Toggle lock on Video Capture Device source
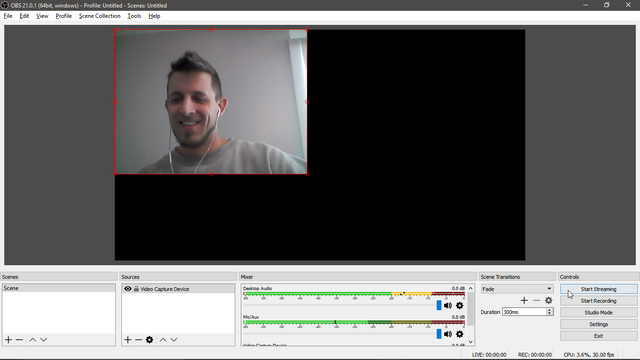The height and width of the screenshot is (360, 640). 136,289
